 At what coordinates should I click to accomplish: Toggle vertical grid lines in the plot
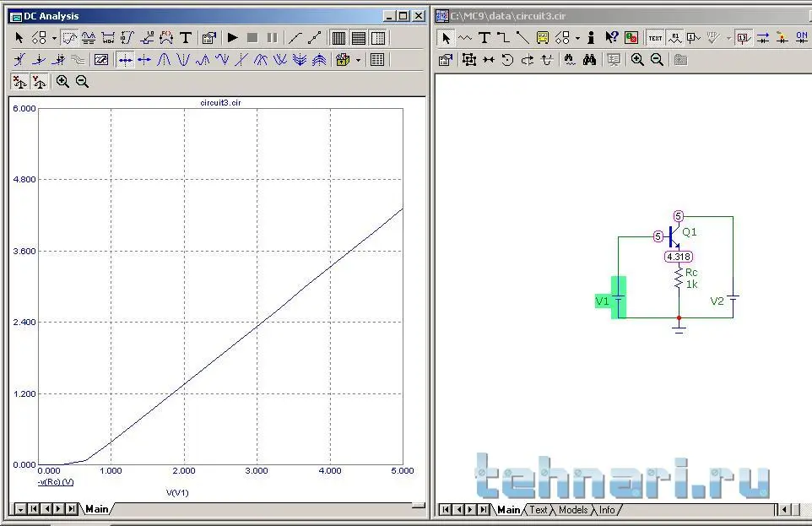[338, 38]
